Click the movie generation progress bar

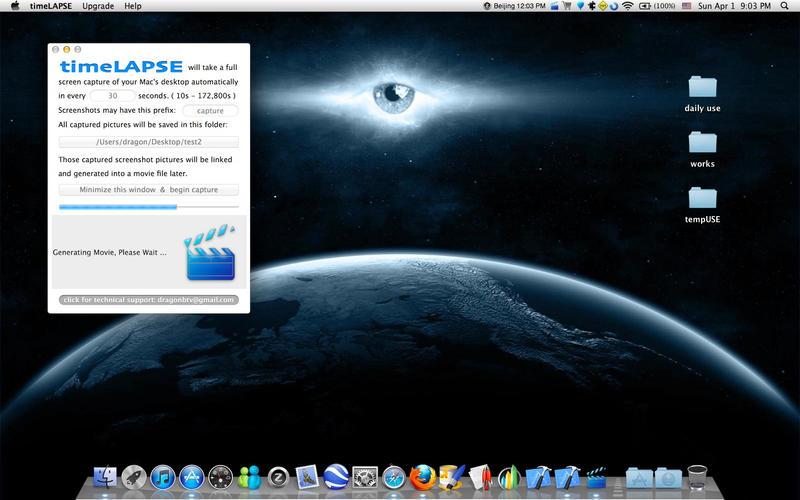[148, 207]
